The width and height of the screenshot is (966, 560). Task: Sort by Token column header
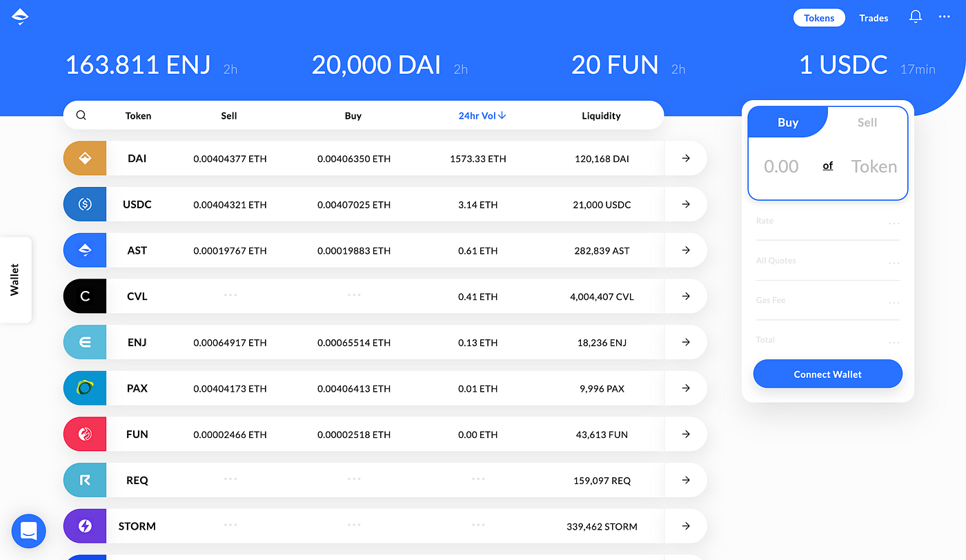click(x=138, y=116)
